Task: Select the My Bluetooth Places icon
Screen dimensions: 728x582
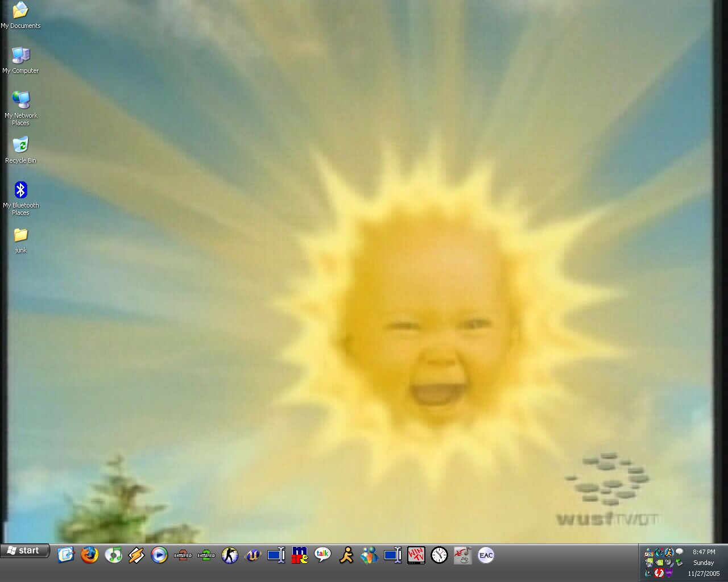Action: coord(20,199)
